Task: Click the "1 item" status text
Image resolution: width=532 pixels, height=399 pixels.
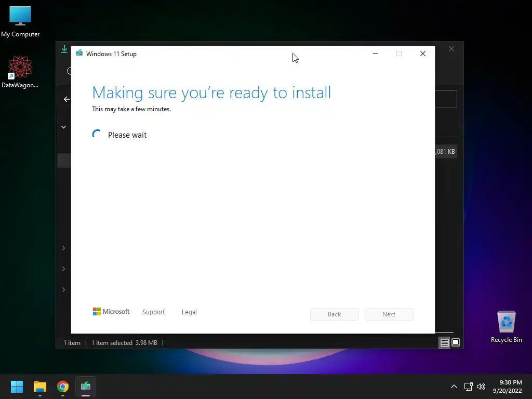Action: [72, 343]
